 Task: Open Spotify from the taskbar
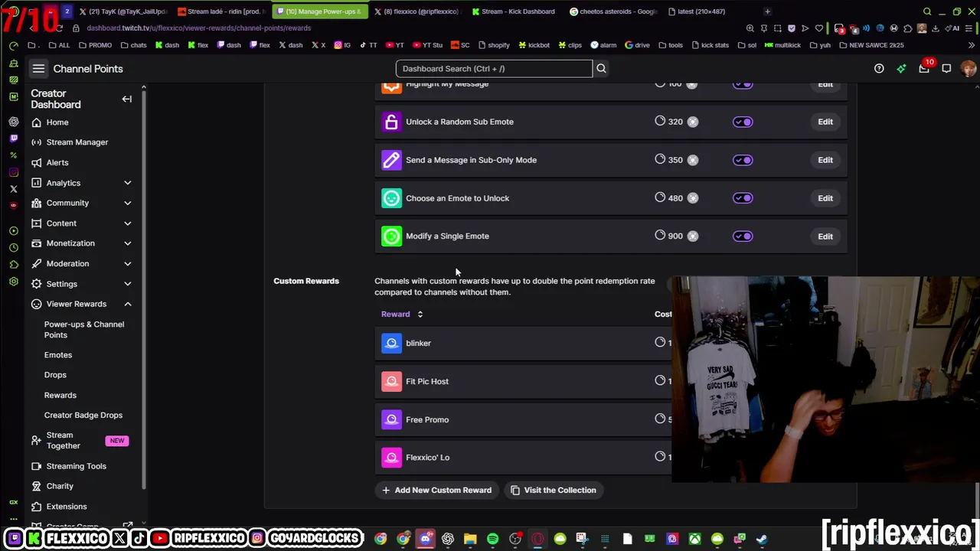pos(492,539)
